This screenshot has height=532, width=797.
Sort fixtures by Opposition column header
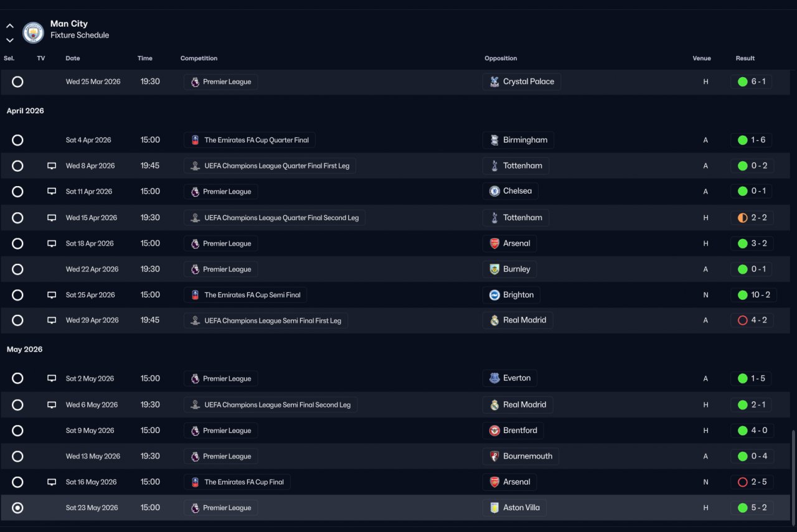click(x=501, y=58)
